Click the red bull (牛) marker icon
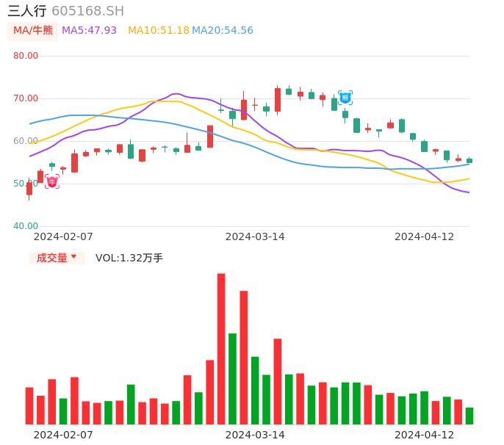Viewport: 504px width, 445px height. [x=52, y=181]
